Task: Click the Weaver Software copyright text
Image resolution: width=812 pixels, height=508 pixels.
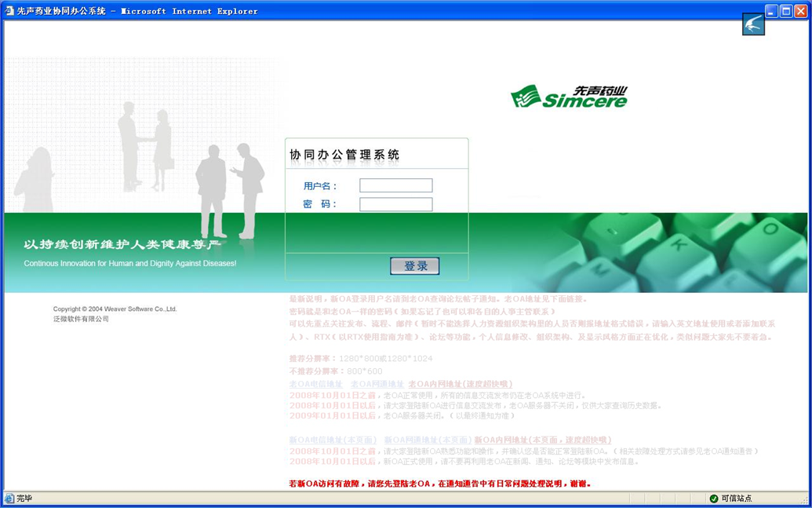Action: 115,309
